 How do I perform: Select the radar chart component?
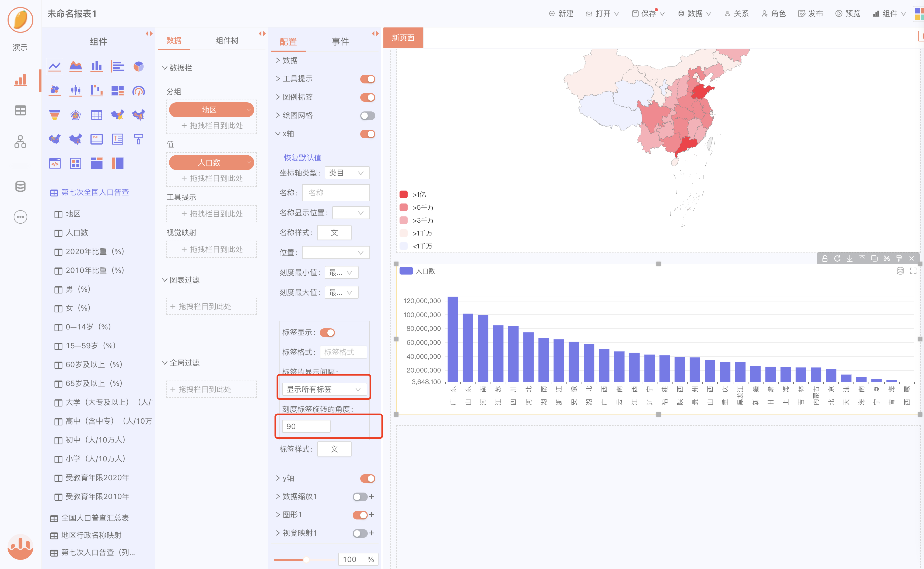pos(76,115)
